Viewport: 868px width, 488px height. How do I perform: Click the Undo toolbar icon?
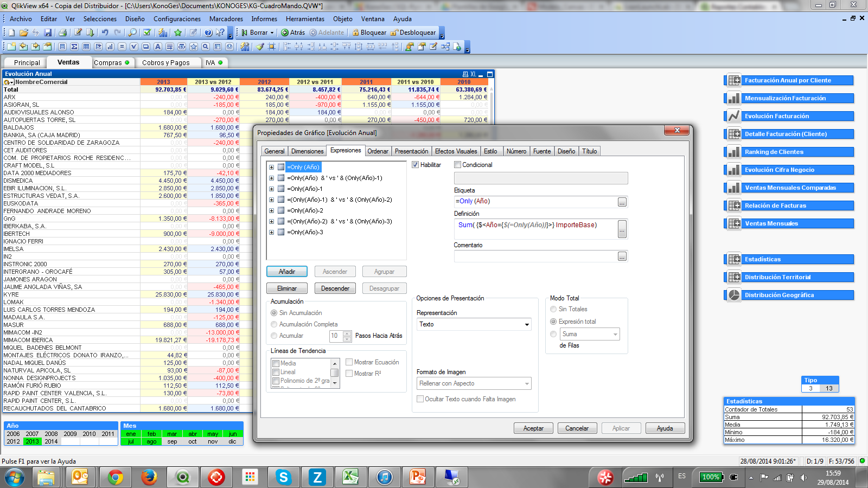pyautogui.click(x=105, y=33)
